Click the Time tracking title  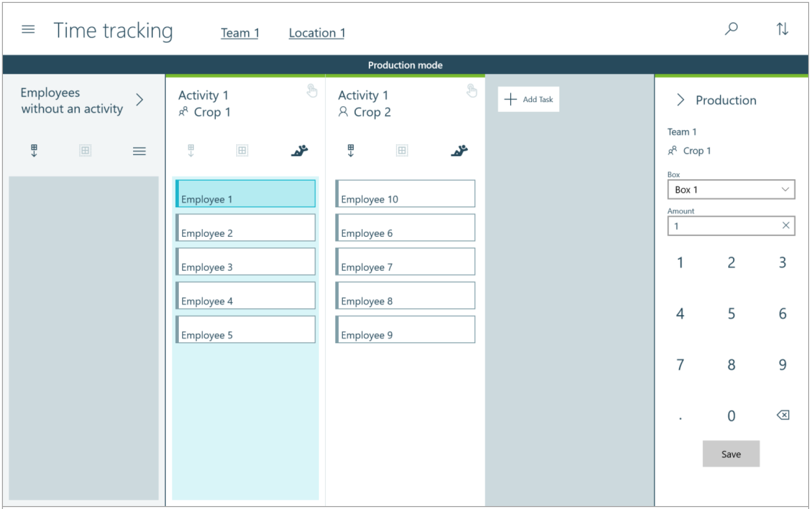113,30
